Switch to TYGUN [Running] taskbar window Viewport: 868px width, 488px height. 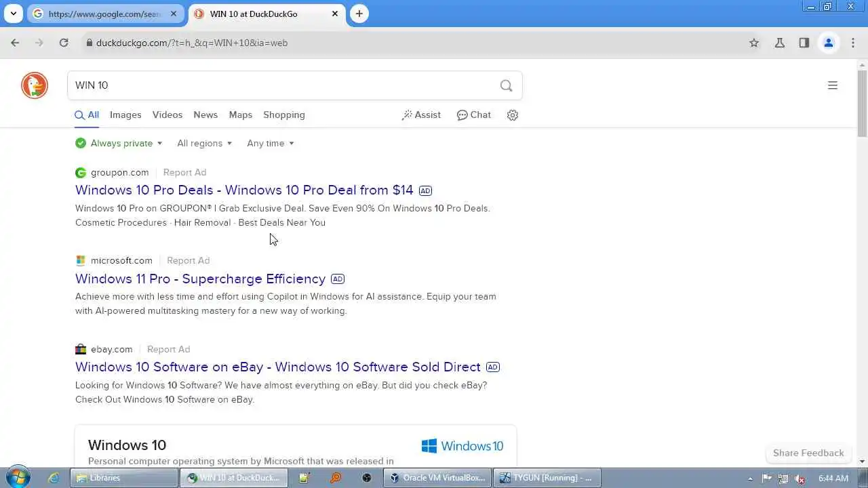pos(546,478)
